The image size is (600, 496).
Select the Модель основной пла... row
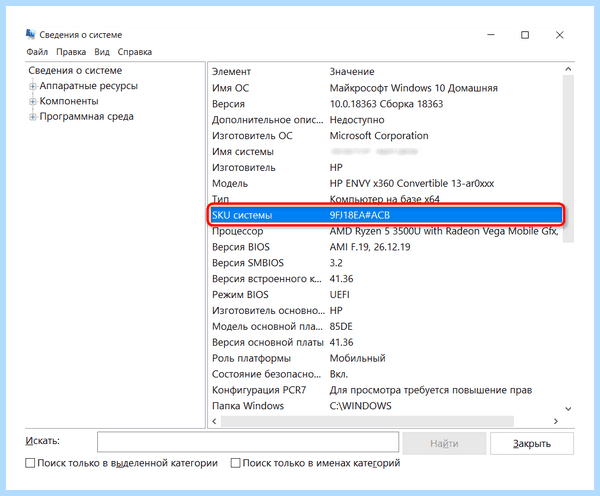tap(386, 326)
